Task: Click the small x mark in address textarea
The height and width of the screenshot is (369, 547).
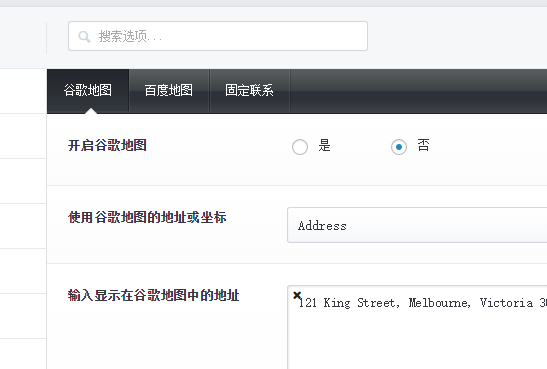Action: pyautogui.click(x=297, y=295)
